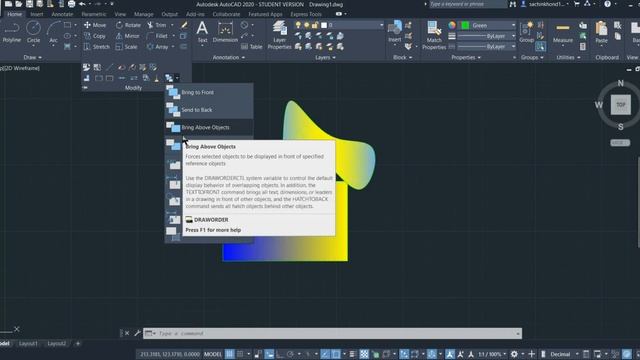
Task: Expand the Groups panel
Action: [532, 58]
